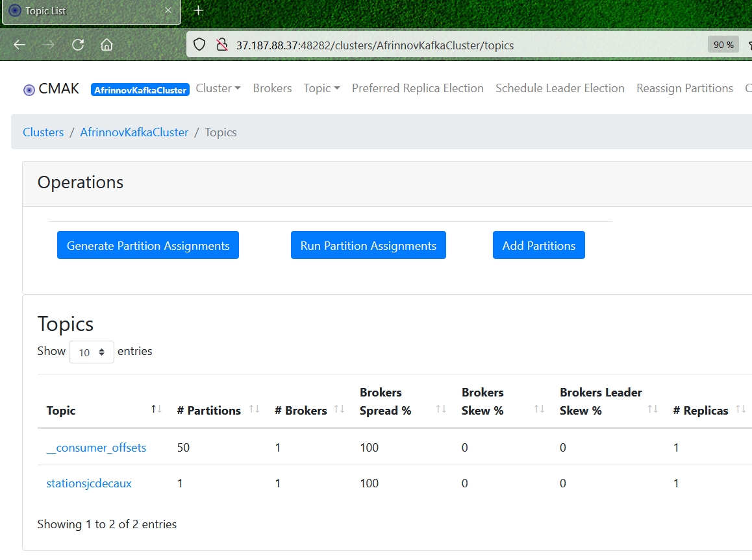Open a new browser tab
Screen dimensions: 752x560
tap(199, 10)
